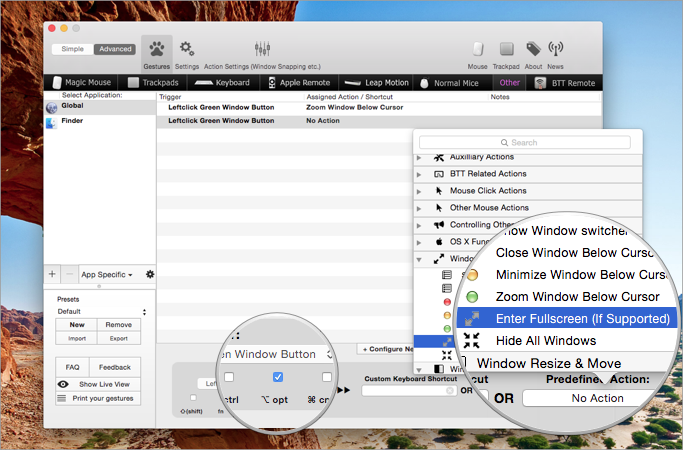
Task: Click the Apple logo icon of OS X row
Action: pos(439,241)
